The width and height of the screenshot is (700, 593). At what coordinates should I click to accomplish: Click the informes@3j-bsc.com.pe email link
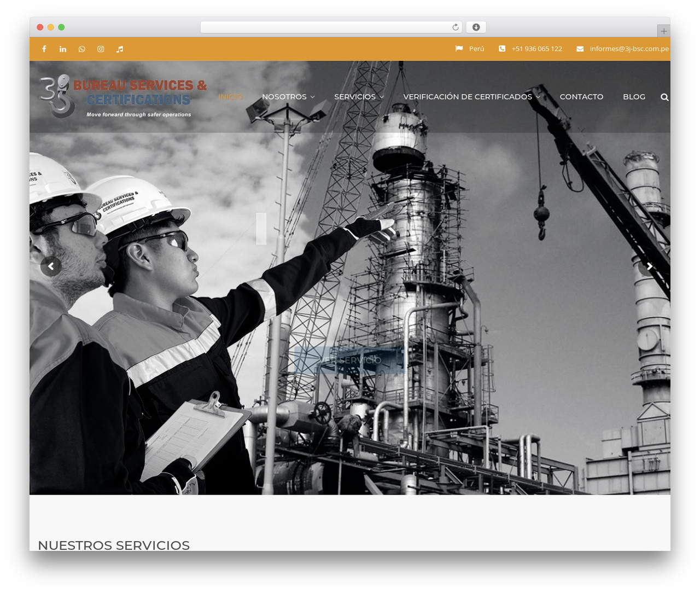pyautogui.click(x=629, y=49)
